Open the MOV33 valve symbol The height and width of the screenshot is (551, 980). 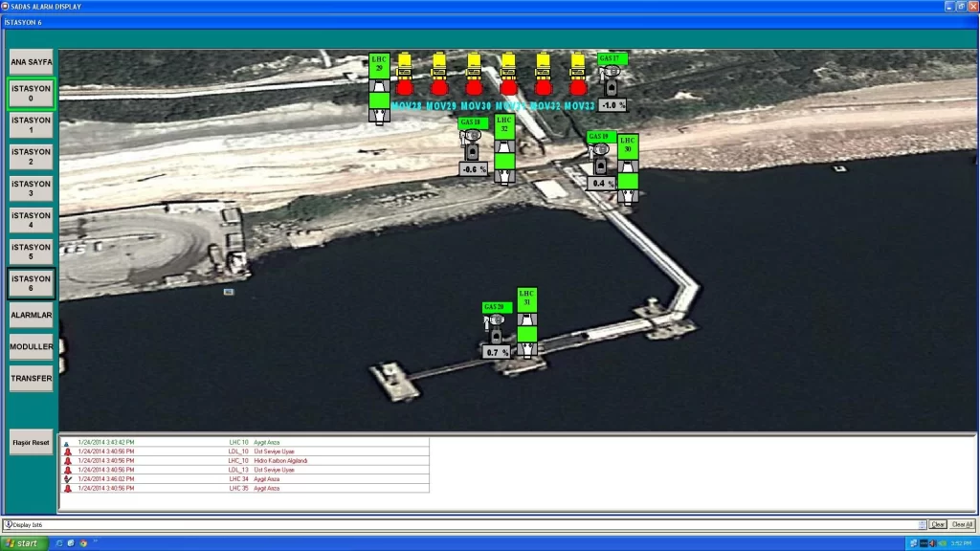click(577, 76)
